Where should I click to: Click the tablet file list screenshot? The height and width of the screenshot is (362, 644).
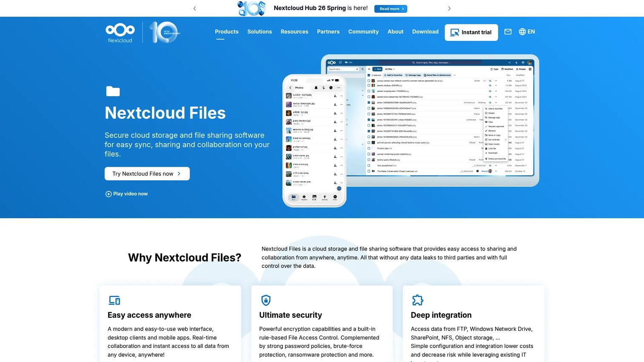430,120
